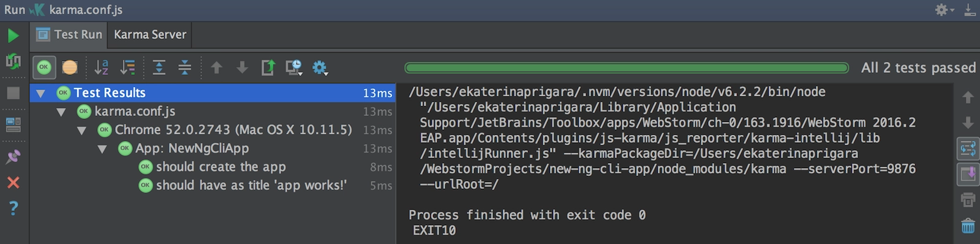Toggle scroll to end of console
This screenshot has height=244, width=980.
pos(968,174)
